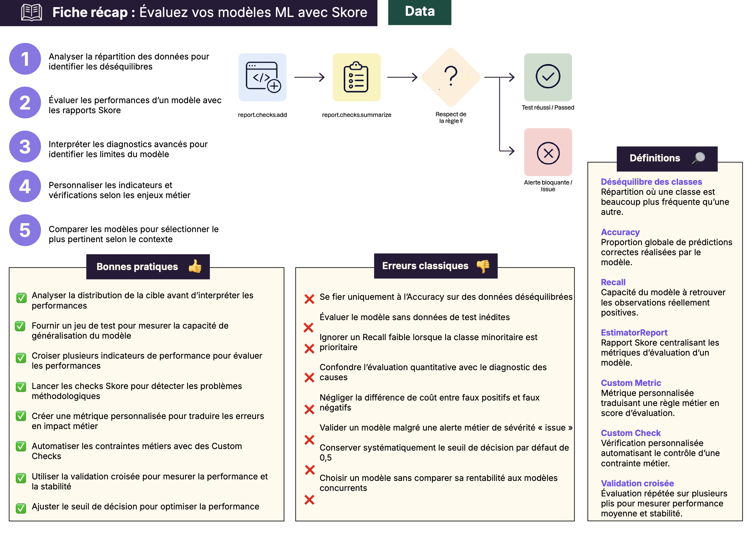Select the purple step 4 circle
This screenshot has height=534, width=756.
click(x=25, y=186)
